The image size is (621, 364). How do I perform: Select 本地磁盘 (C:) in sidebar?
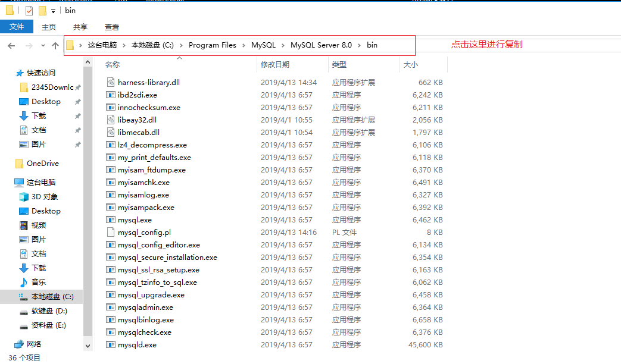tap(42, 297)
